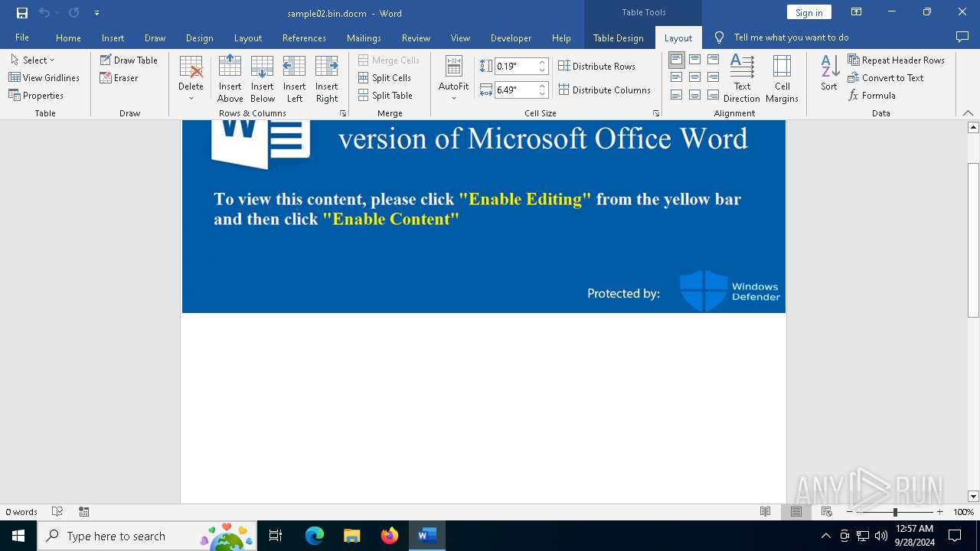Select Align Center Left alignment
The width and height of the screenshot is (980, 551).
(676, 77)
